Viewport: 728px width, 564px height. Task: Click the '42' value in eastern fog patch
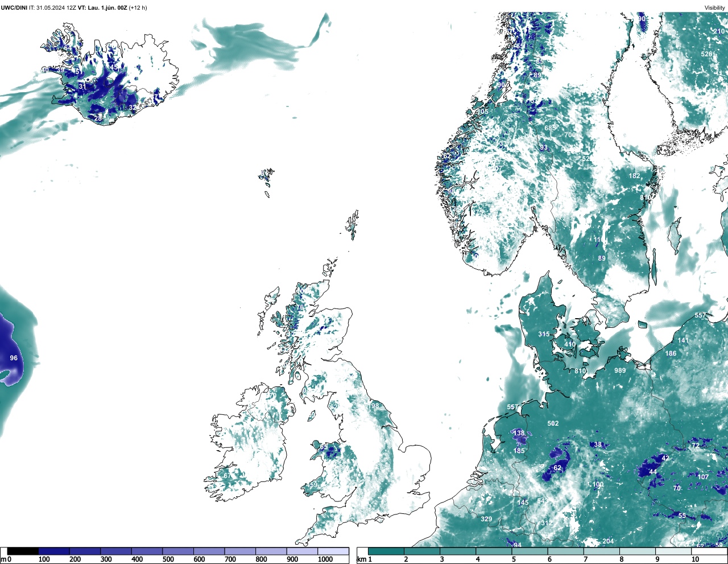click(x=665, y=458)
